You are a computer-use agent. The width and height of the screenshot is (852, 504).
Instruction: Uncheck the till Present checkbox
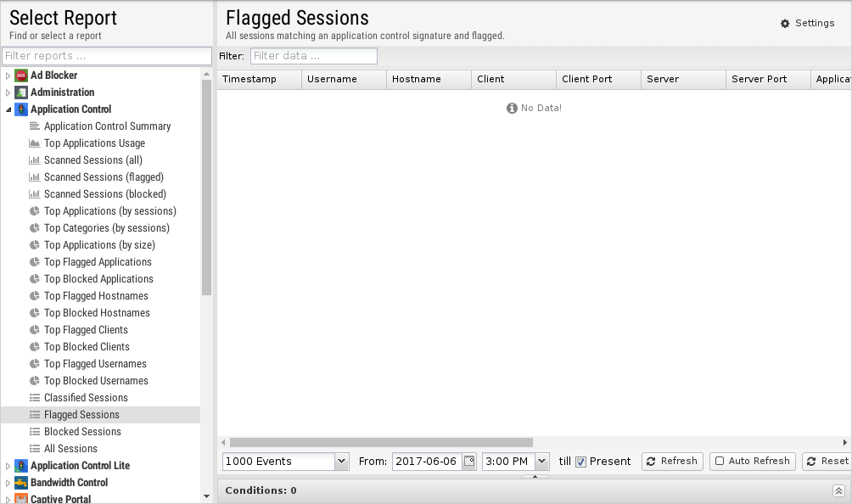pyautogui.click(x=581, y=462)
